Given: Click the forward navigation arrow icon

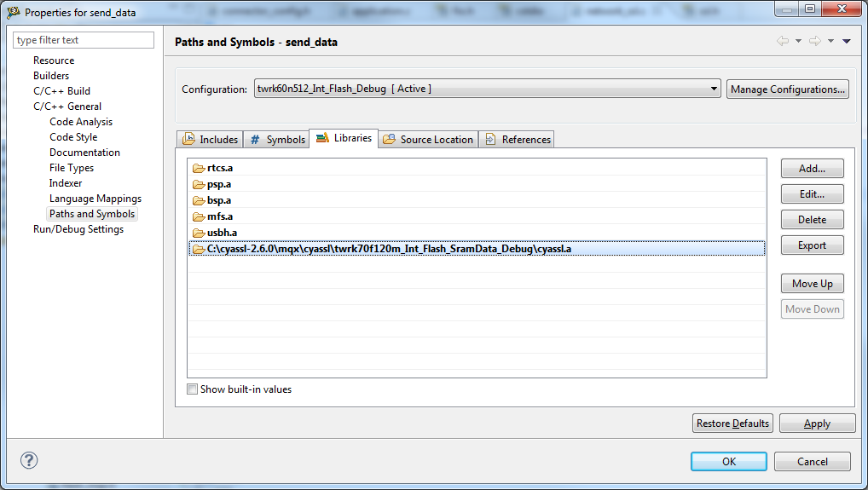Looking at the screenshot, I should click(x=814, y=41).
